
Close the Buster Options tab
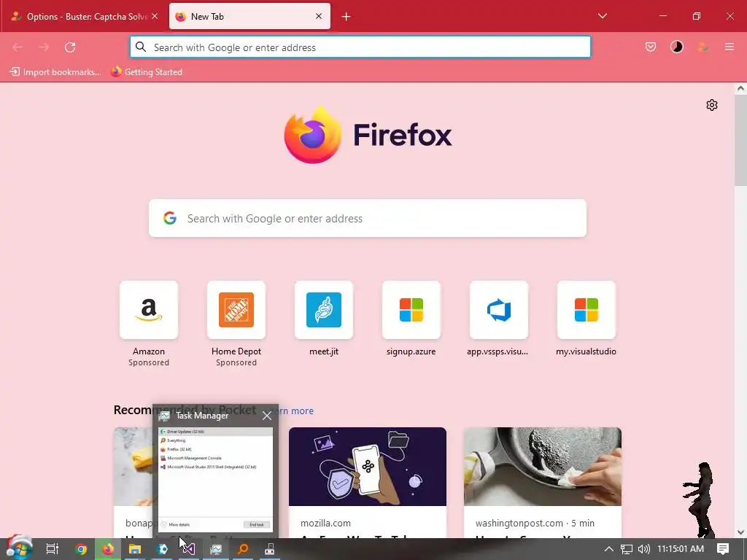155,17
